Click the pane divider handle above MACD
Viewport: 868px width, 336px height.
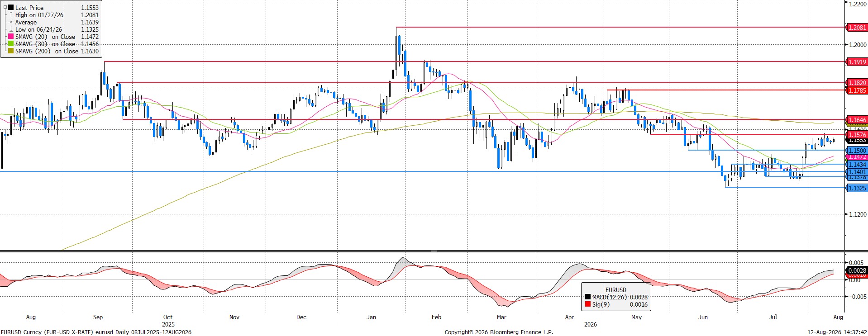coord(434,251)
